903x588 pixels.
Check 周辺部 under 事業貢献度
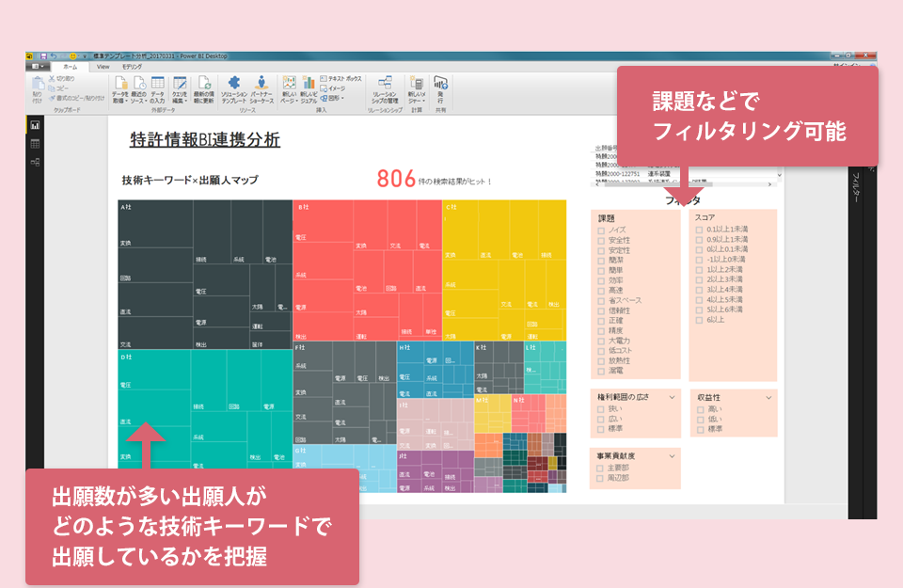tap(600, 478)
